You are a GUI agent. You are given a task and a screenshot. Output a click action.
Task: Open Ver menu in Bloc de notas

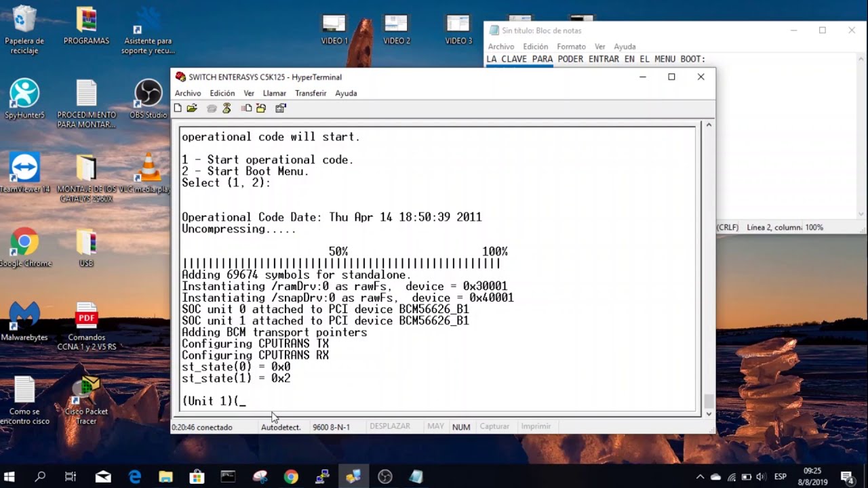(599, 47)
